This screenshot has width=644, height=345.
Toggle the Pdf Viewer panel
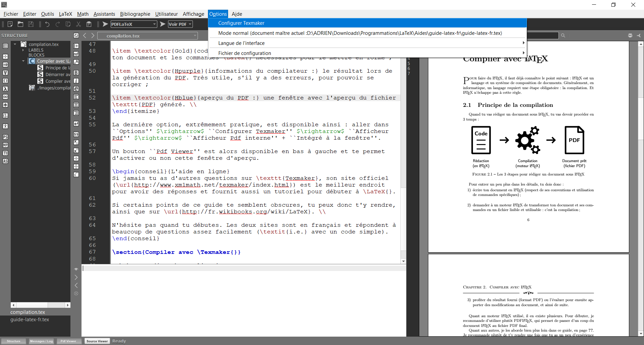point(68,341)
